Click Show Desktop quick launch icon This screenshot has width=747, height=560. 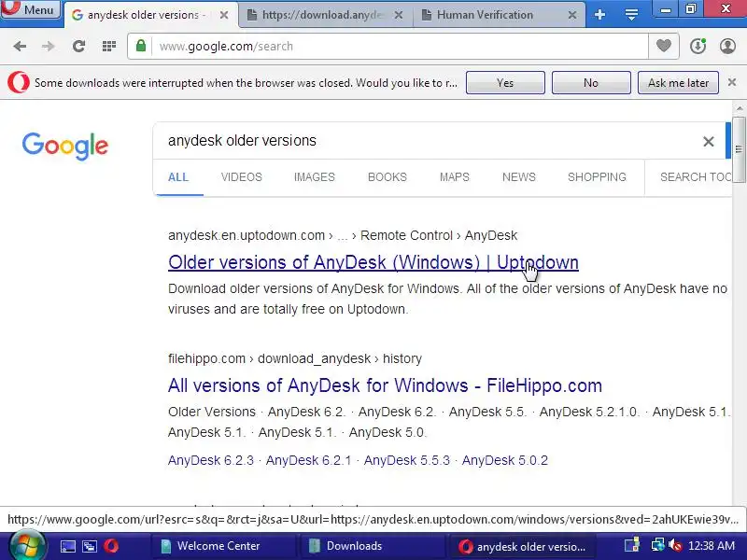(x=67, y=546)
